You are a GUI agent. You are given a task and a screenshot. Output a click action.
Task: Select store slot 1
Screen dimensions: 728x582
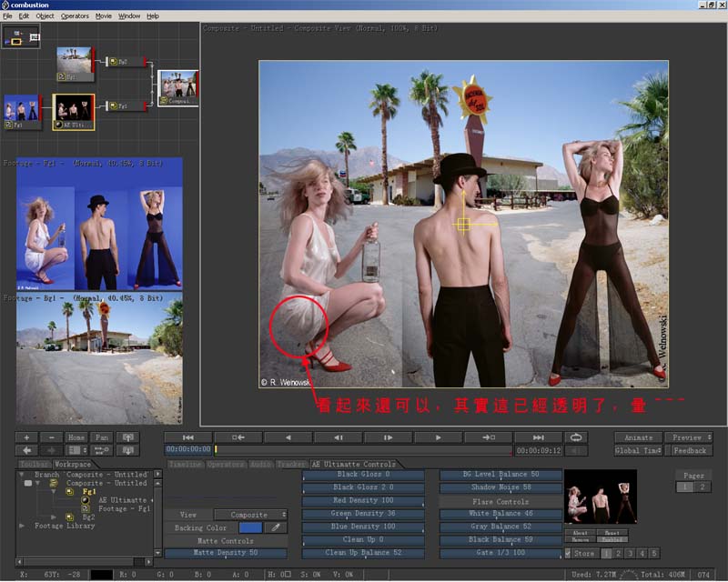(606, 553)
